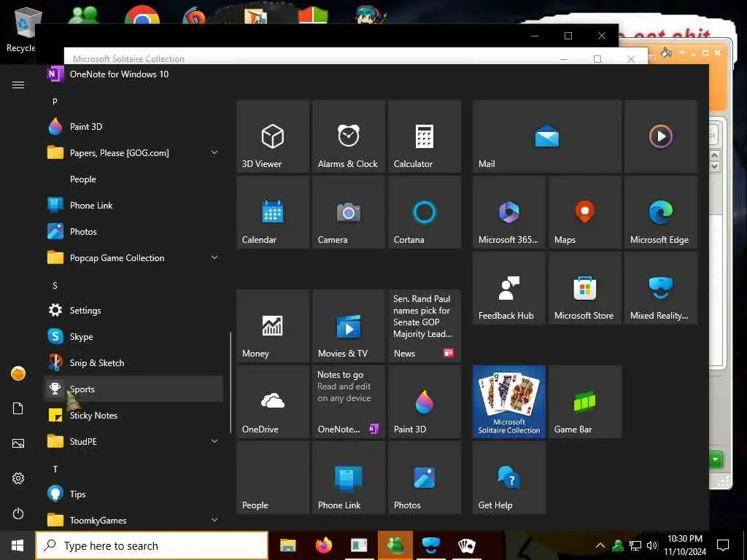Viewport: 747px width, 560px height.
Task: Launch the Movies & TV tile
Action: 348,326
